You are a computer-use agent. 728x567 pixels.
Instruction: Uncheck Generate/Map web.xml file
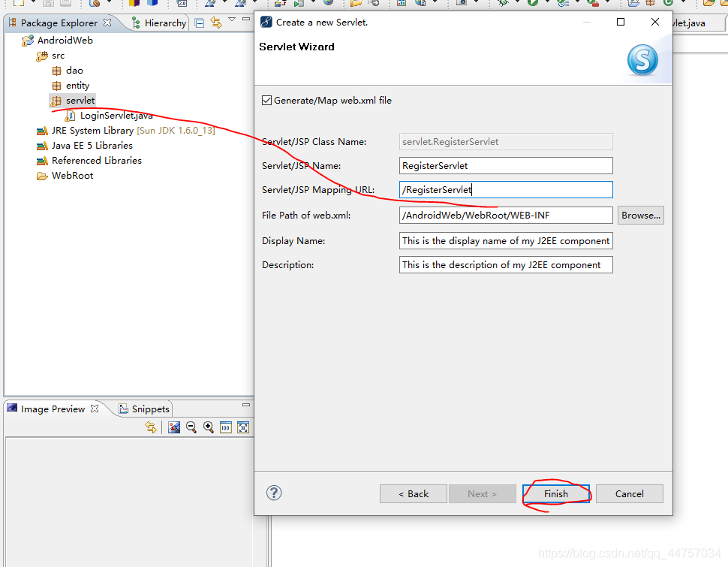pyautogui.click(x=267, y=100)
